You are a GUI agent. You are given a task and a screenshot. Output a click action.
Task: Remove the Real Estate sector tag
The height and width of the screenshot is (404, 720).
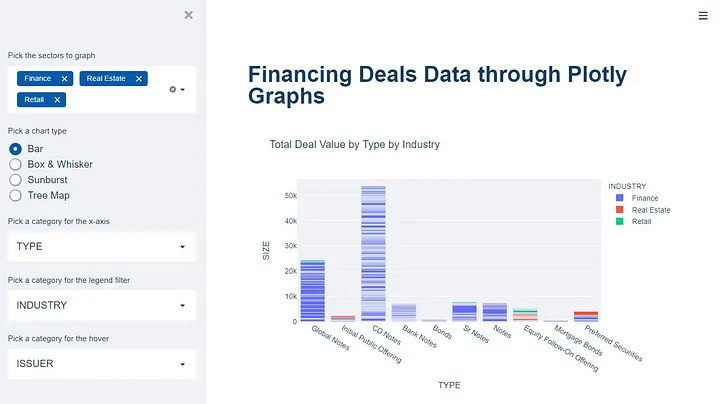tap(139, 78)
